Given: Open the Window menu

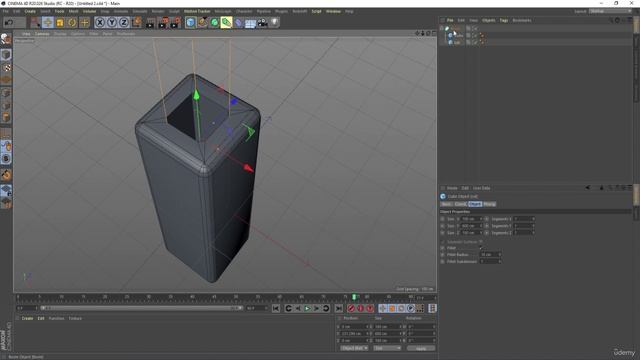Looking at the screenshot, I should pos(333,11).
